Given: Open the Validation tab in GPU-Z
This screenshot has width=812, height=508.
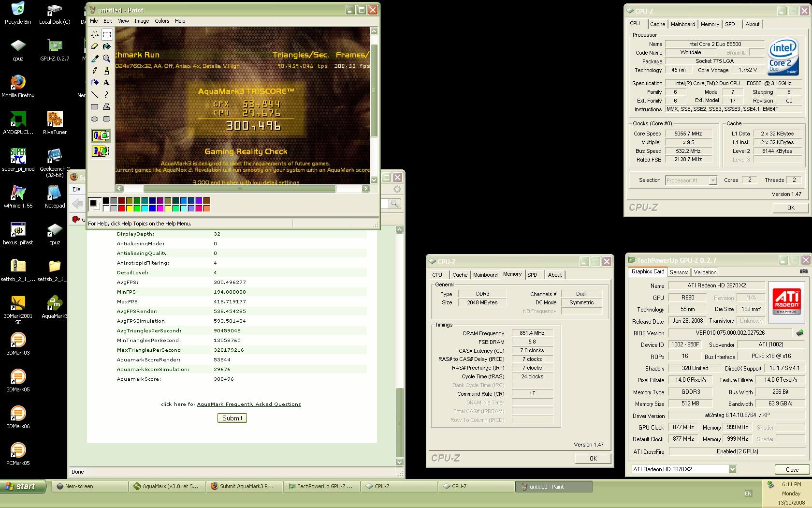Looking at the screenshot, I should pos(705,272).
